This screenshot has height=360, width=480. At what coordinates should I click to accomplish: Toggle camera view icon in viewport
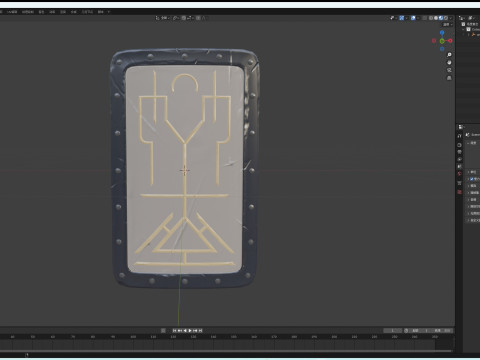449,70
